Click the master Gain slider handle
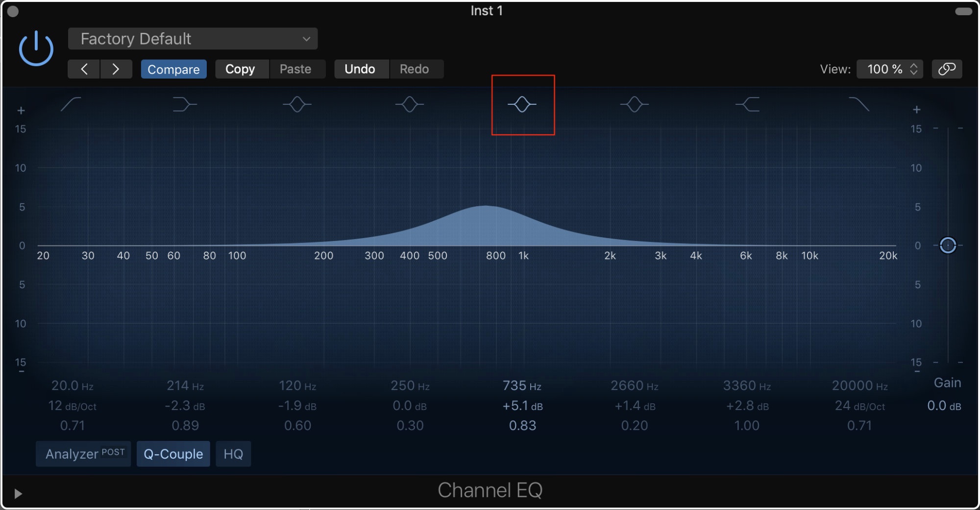This screenshot has width=980, height=510. pos(948,245)
